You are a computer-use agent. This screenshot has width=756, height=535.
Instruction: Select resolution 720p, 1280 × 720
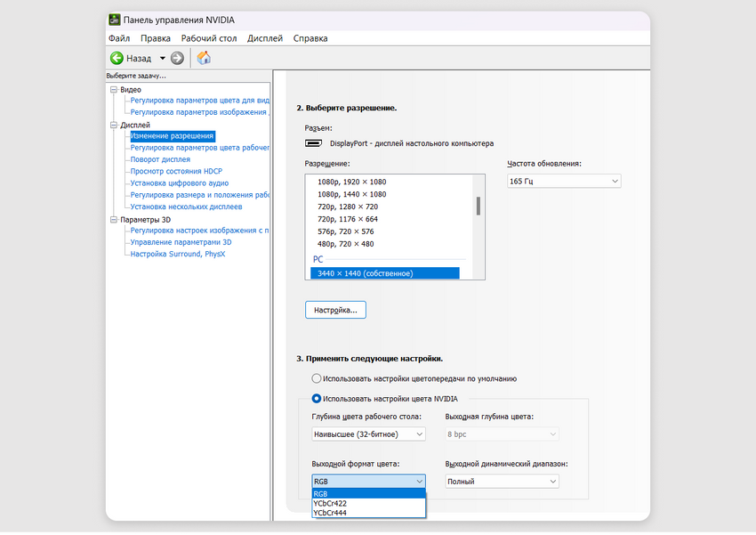pyautogui.click(x=348, y=207)
